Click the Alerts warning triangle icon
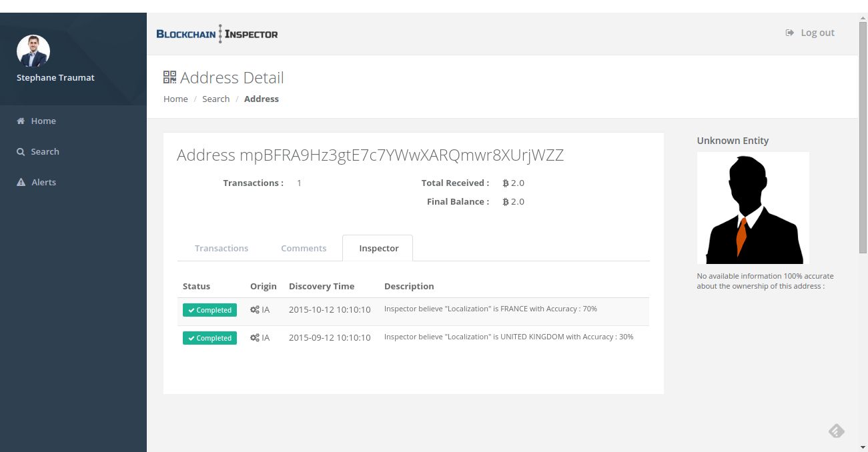 click(x=21, y=183)
